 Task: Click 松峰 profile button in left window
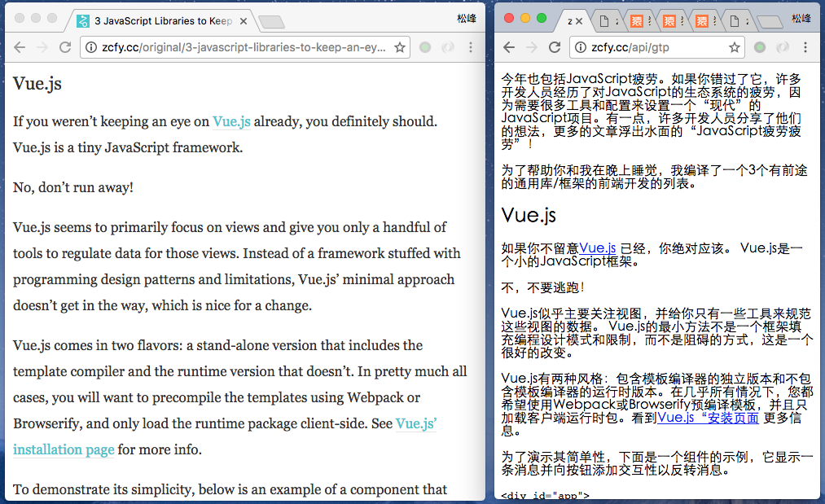(x=466, y=19)
